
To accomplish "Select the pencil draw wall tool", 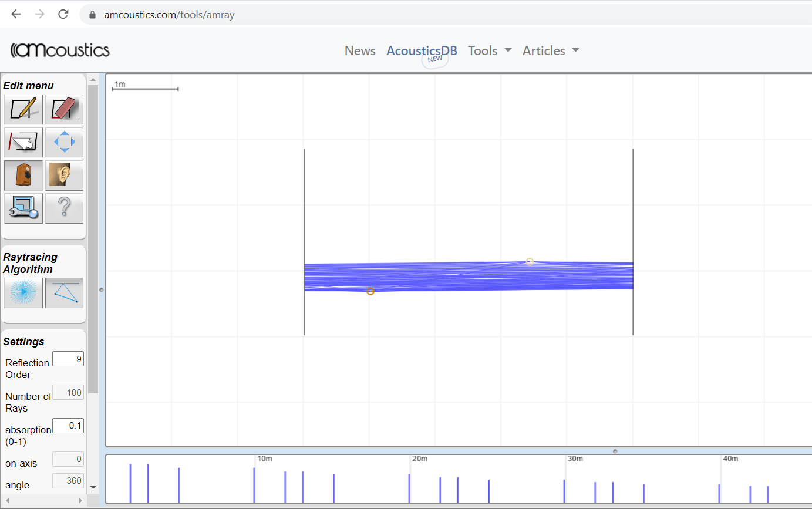I will pos(23,110).
